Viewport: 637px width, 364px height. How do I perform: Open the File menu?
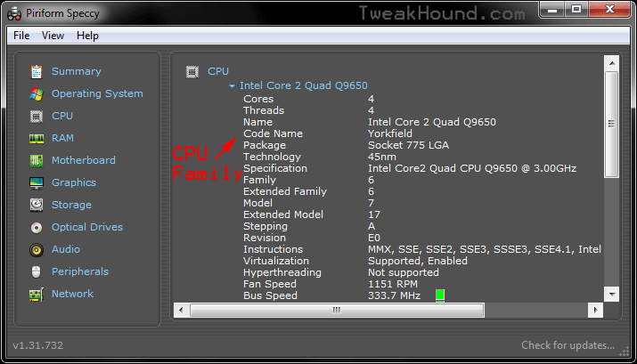tap(21, 36)
